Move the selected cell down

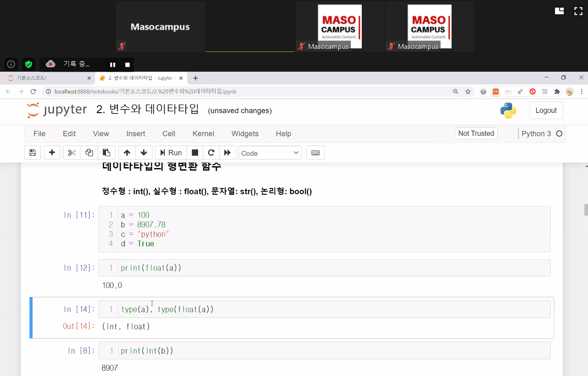(143, 153)
